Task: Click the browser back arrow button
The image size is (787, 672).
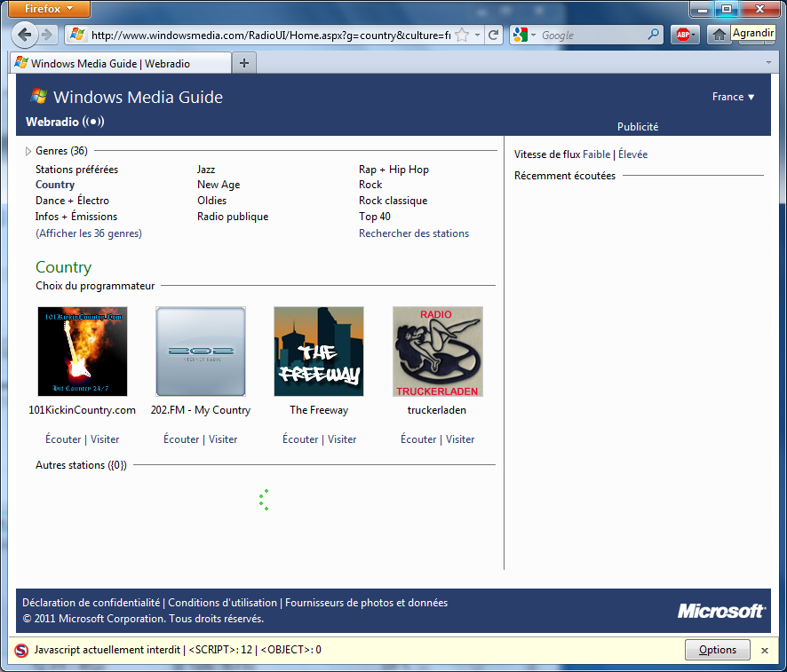Action: (x=25, y=35)
